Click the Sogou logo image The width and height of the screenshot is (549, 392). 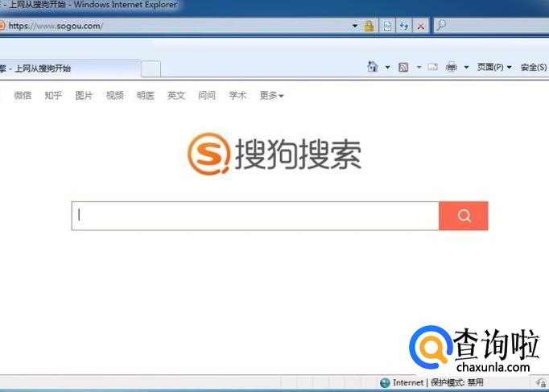[274, 154]
